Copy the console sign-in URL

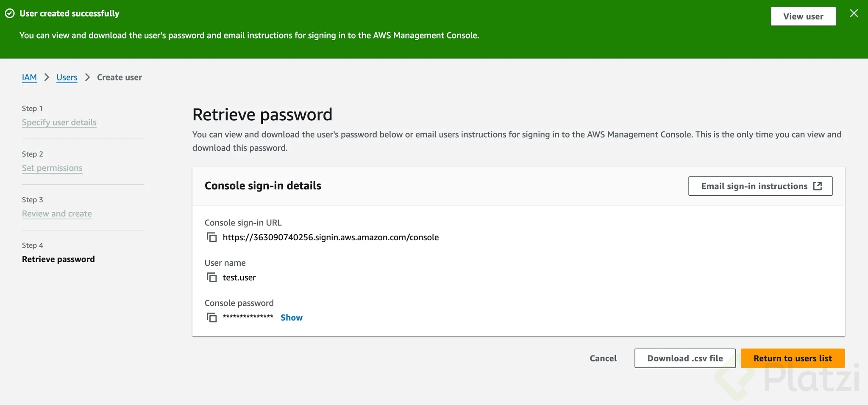pyautogui.click(x=211, y=237)
